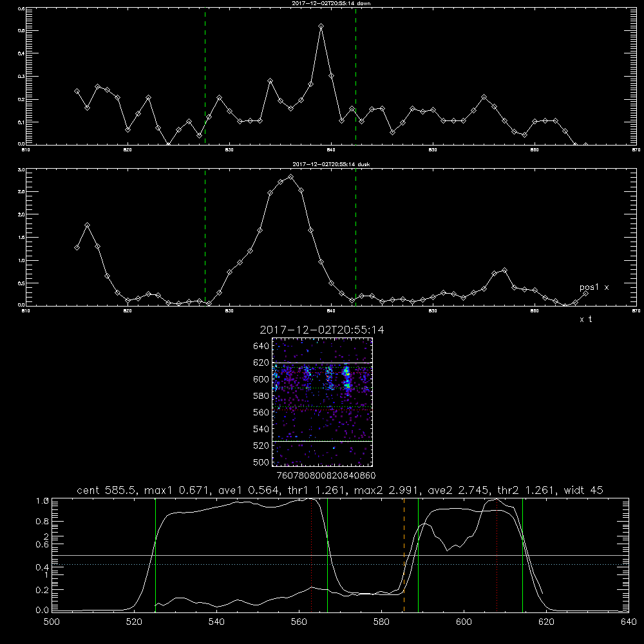The height and width of the screenshot is (644, 644).
Task: Click the spectrogram heatmap image
Action: point(322,402)
